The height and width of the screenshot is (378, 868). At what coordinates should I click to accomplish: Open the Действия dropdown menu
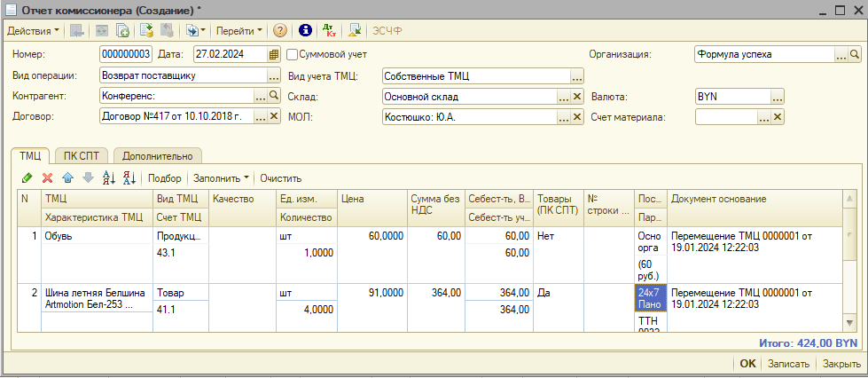pyautogui.click(x=33, y=30)
